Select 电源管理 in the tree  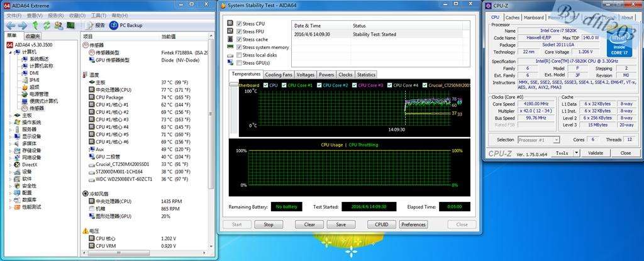[35, 94]
